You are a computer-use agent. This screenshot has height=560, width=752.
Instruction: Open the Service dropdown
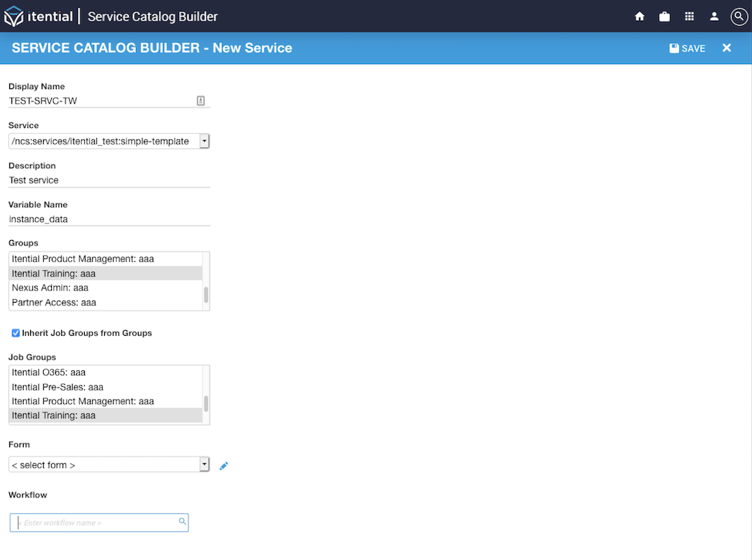109,141
